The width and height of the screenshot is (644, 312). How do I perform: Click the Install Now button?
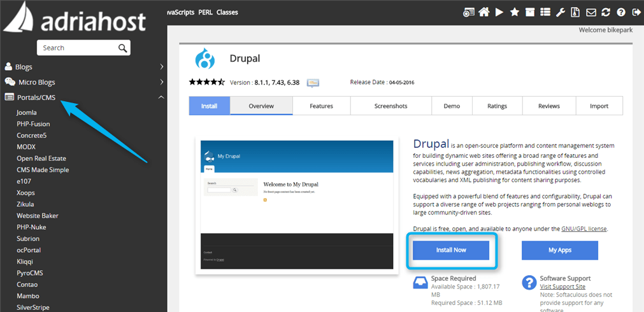[x=451, y=250]
